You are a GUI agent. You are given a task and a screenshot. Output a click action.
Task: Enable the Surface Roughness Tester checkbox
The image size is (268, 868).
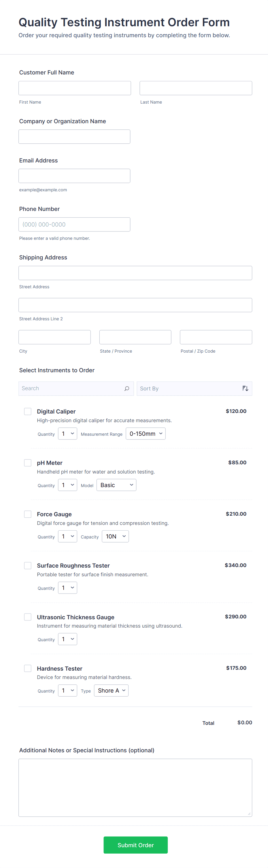click(28, 565)
